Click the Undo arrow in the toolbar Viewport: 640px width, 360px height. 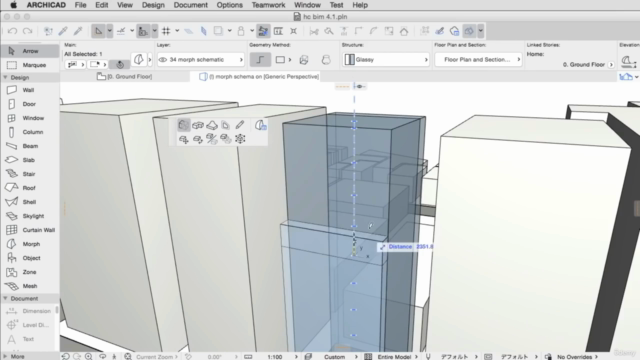point(12,31)
